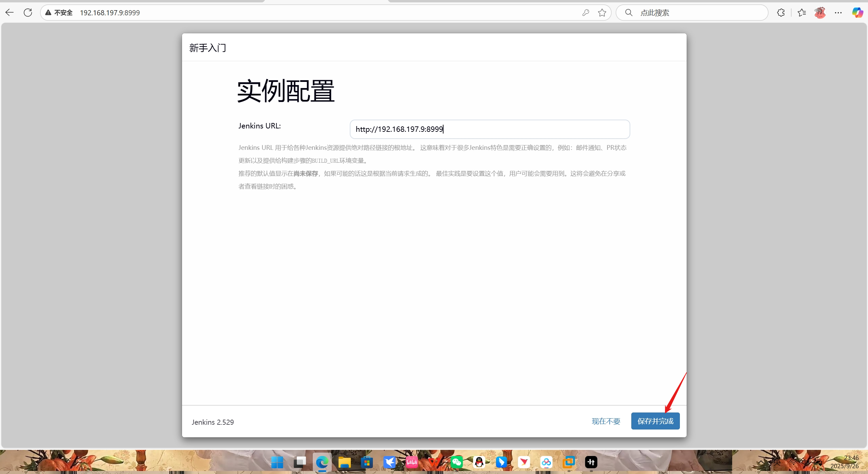The width and height of the screenshot is (868, 474).
Task: Open the black audio-bars app icon
Action: (x=591, y=462)
